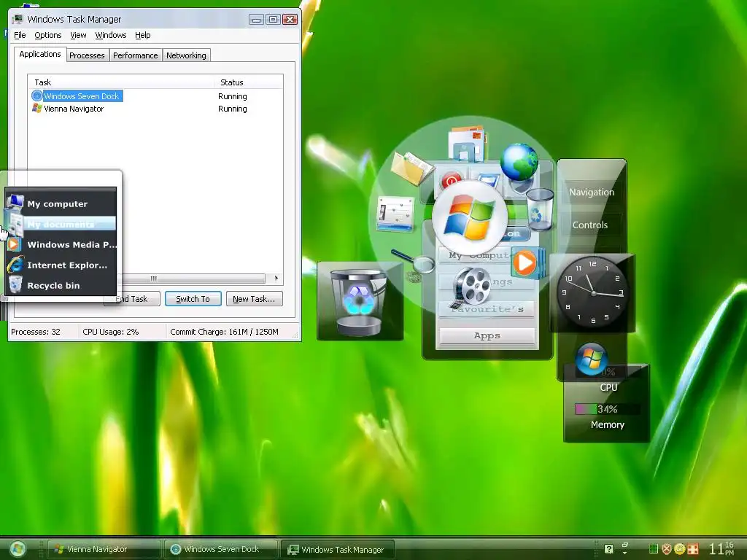The width and height of the screenshot is (747, 560).
Task: Click the Navigation button in side panel
Action: (591, 192)
